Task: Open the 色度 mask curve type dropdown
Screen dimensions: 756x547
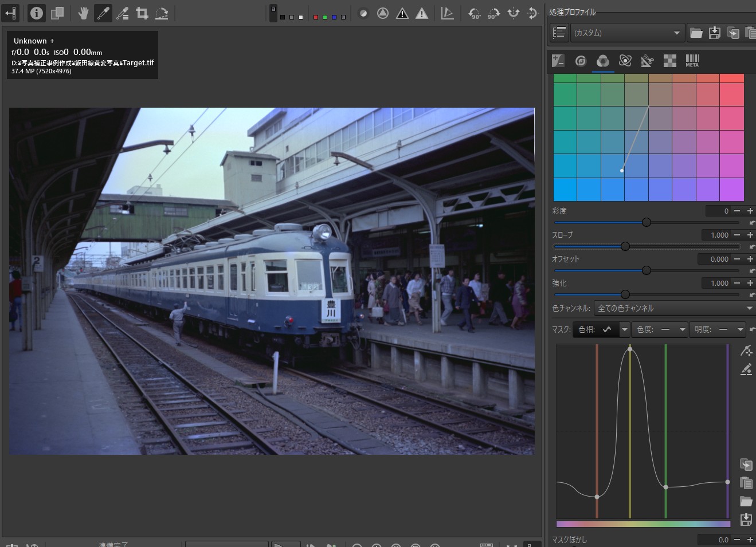Action: tap(682, 329)
